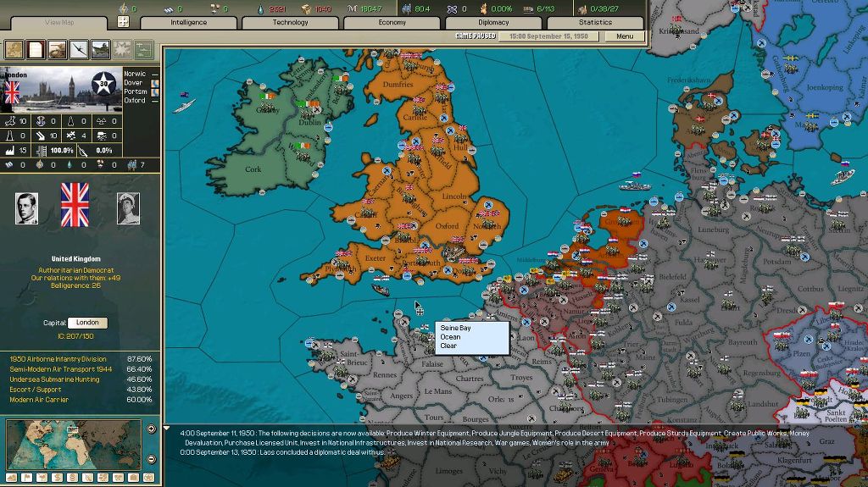The height and width of the screenshot is (487, 868).
Task: Zoom in with minimap plus button
Action: (151, 429)
